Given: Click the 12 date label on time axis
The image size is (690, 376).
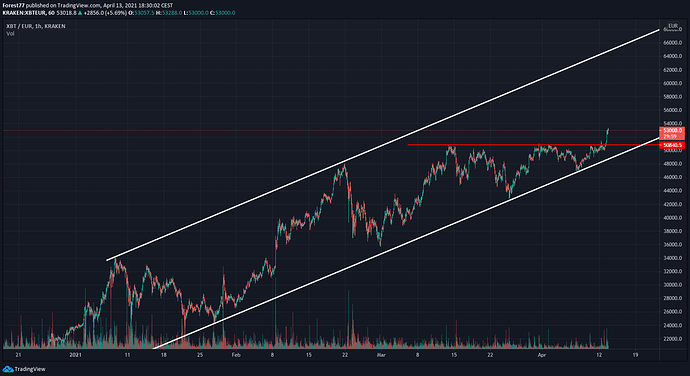Looking at the screenshot, I should click(599, 355).
